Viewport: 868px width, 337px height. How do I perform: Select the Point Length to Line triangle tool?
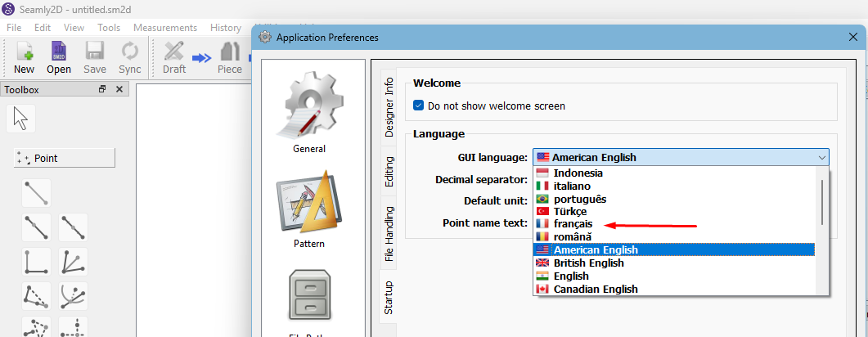(x=36, y=296)
